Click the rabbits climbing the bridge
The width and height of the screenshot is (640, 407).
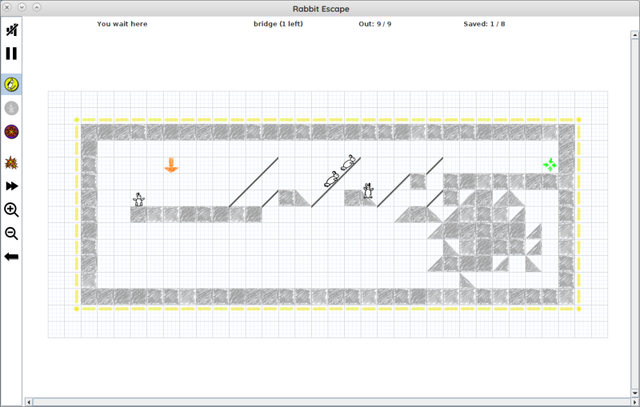340,170
